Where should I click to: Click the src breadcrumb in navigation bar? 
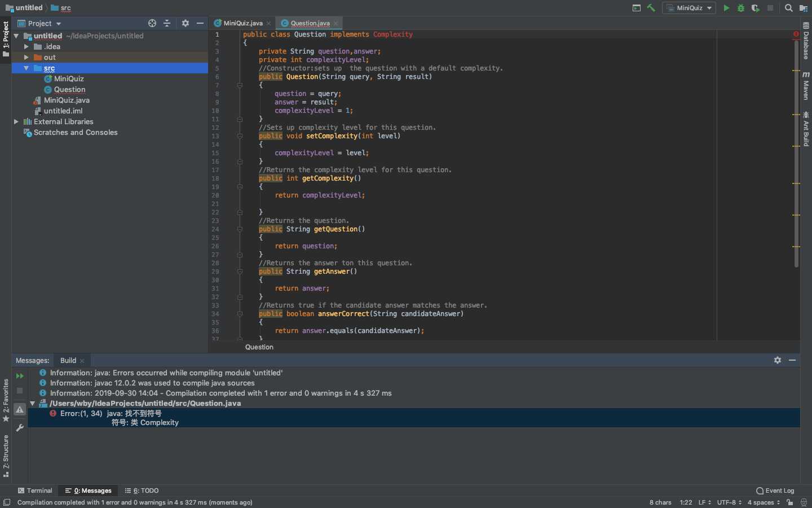click(61, 8)
